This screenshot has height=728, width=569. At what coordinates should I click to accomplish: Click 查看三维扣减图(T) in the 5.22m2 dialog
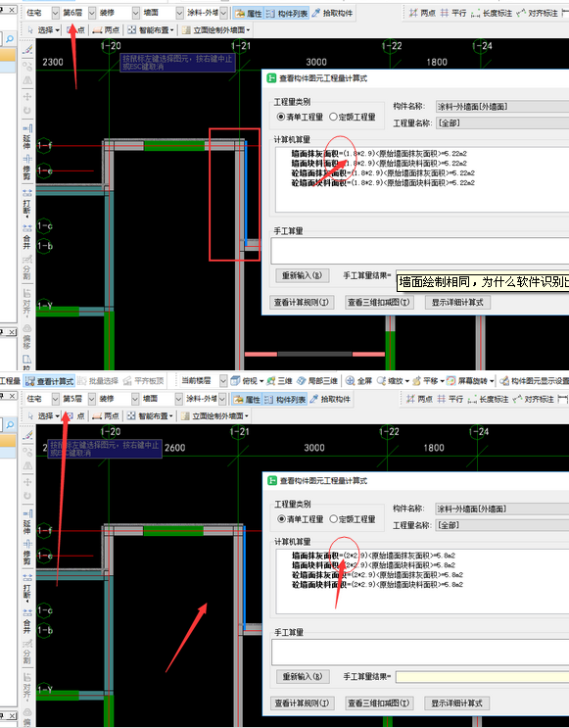(x=378, y=302)
